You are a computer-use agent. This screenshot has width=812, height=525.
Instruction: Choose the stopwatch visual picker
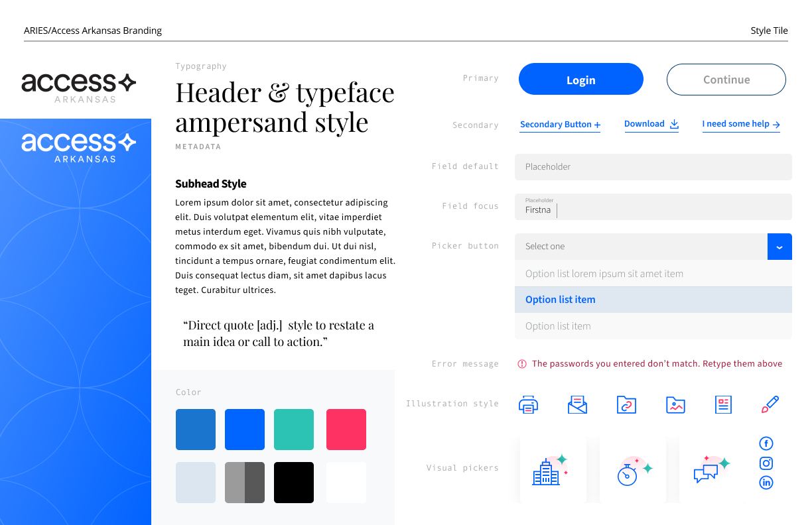[x=633, y=469]
